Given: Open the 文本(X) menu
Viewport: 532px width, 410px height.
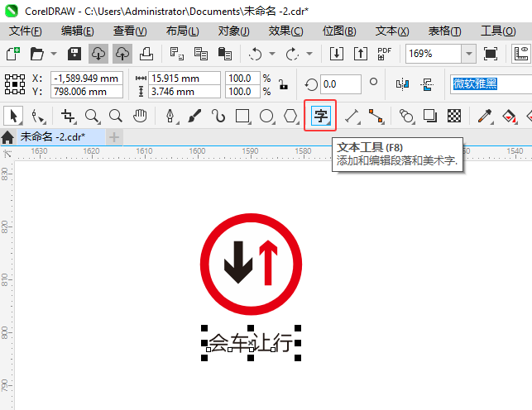Looking at the screenshot, I should (x=392, y=31).
